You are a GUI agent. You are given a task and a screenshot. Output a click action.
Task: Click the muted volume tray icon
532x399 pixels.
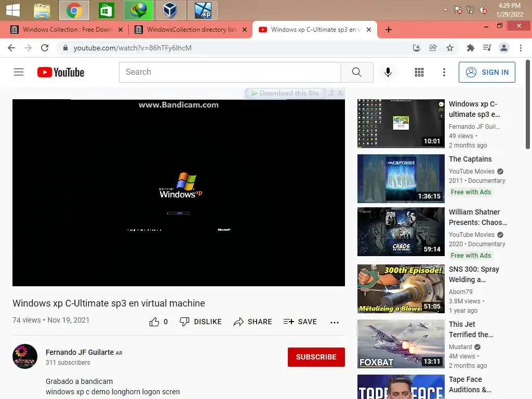pyautogui.click(x=483, y=10)
